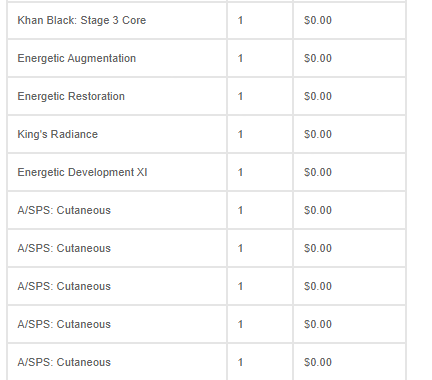Click the $0.00 price for King's Radiance
This screenshot has height=380, width=432.
318,134
